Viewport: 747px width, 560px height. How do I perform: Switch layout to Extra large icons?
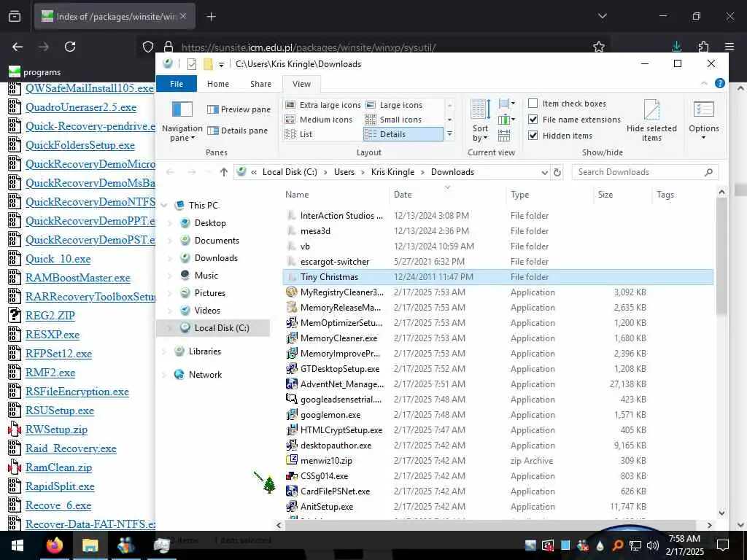pos(323,105)
